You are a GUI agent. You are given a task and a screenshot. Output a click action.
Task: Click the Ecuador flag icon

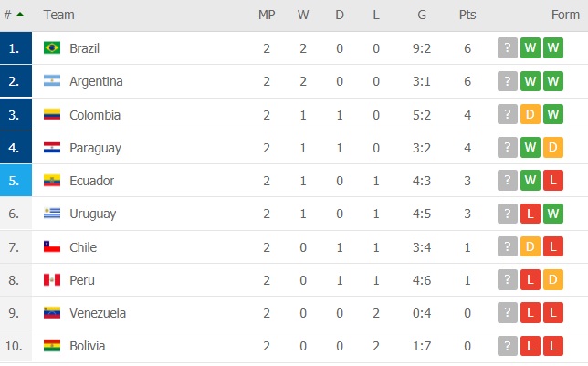(x=52, y=181)
